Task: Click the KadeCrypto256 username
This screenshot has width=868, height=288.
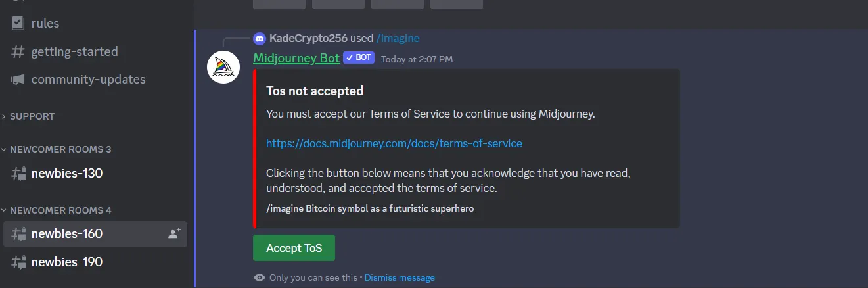Action: (308, 39)
